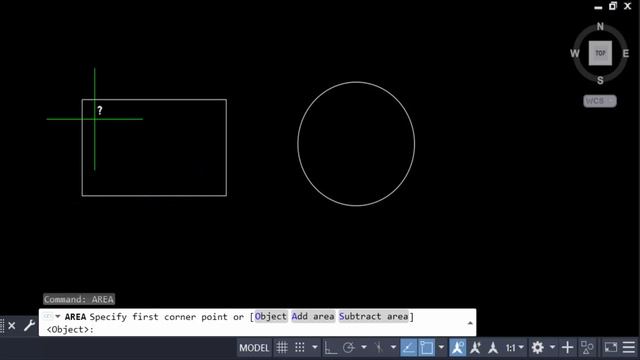The image size is (640, 360).
Task: Toggle snap mode dotted grid icon
Action: pos(300,348)
